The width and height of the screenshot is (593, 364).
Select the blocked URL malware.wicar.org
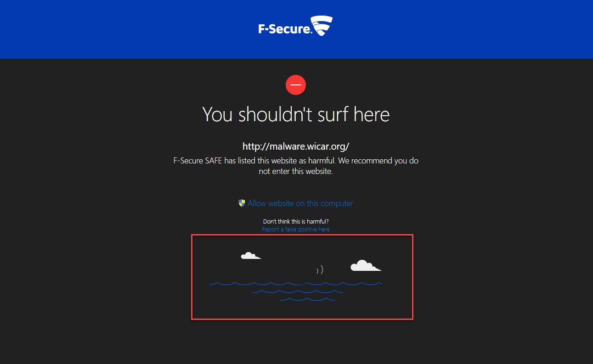(296, 146)
